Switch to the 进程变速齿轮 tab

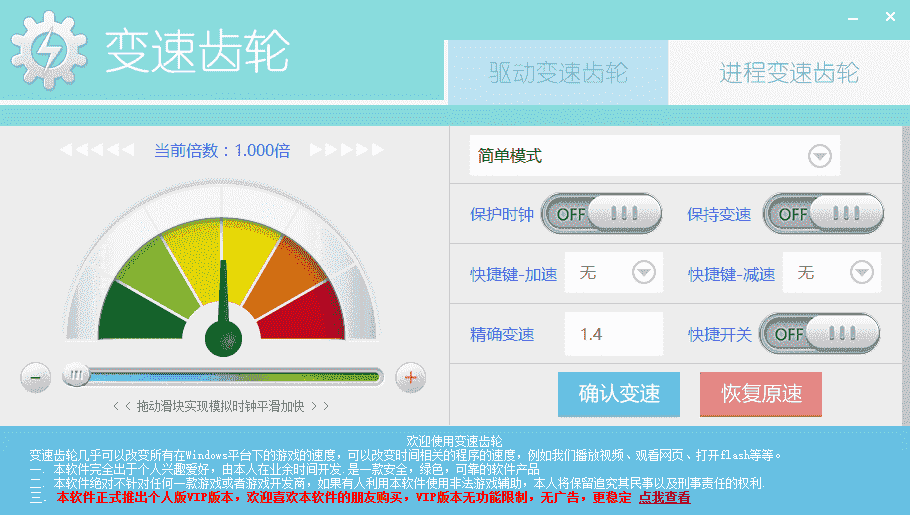click(789, 73)
